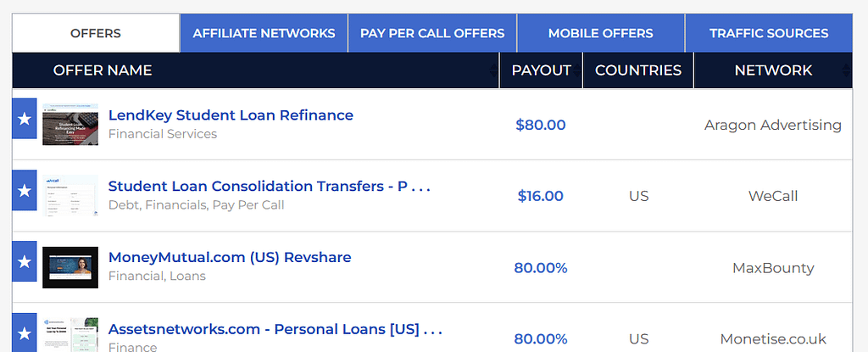Open Student Loan Consolidation Transfers link
868x352 pixels.
click(x=269, y=187)
